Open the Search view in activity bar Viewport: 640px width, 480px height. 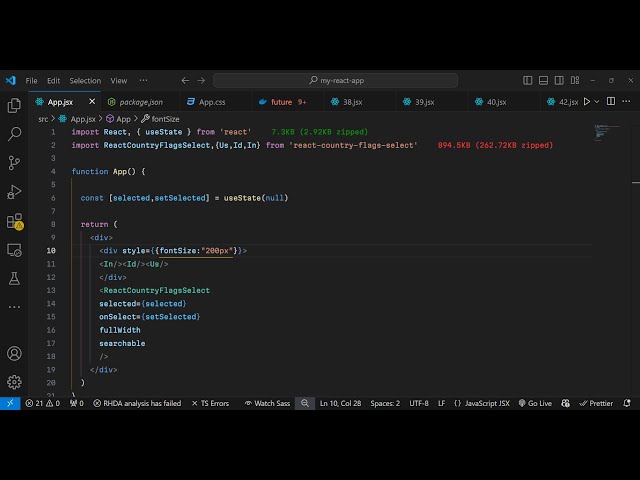[x=14, y=133]
